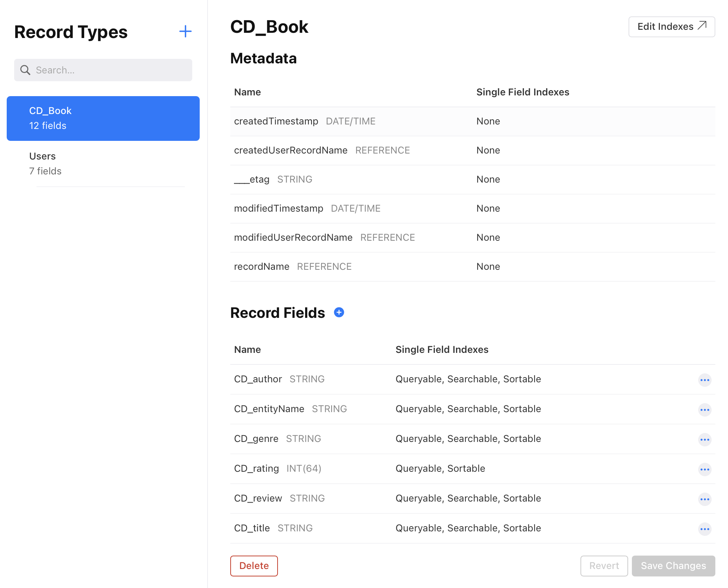Screen dimensions: 728x588
Task: Focus the record types search field
Action: pos(112,70)
